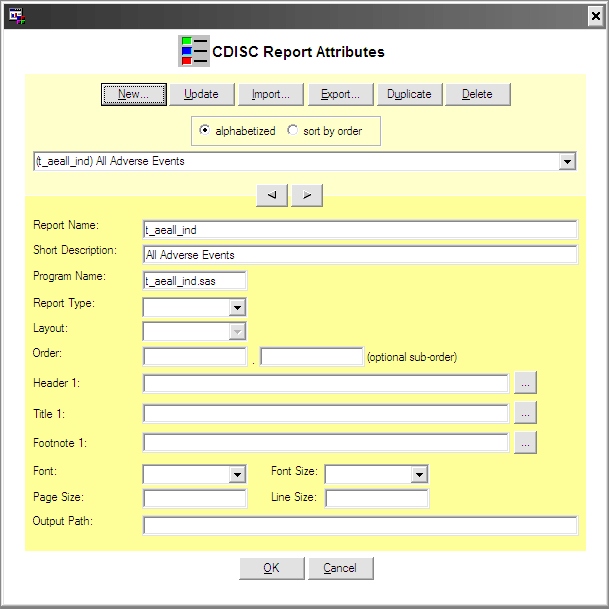Image resolution: width=609 pixels, height=609 pixels.
Task: Open the Footnote 1 ellipsis editor button
Action: coord(525,442)
